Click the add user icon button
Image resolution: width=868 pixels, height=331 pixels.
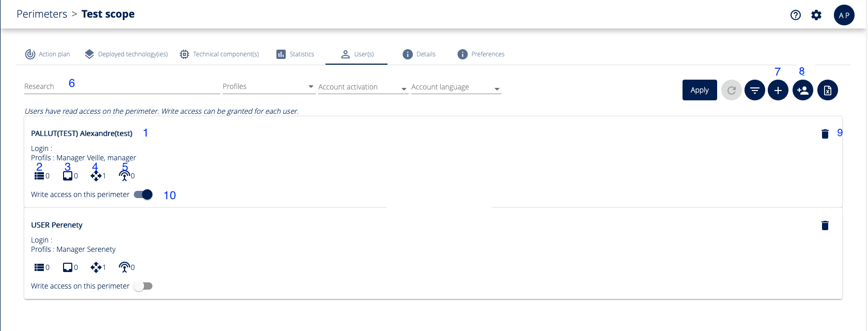tap(803, 91)
